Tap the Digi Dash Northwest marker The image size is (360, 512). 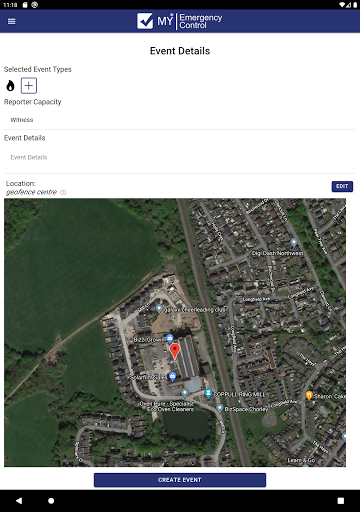(x=294, y=242)
